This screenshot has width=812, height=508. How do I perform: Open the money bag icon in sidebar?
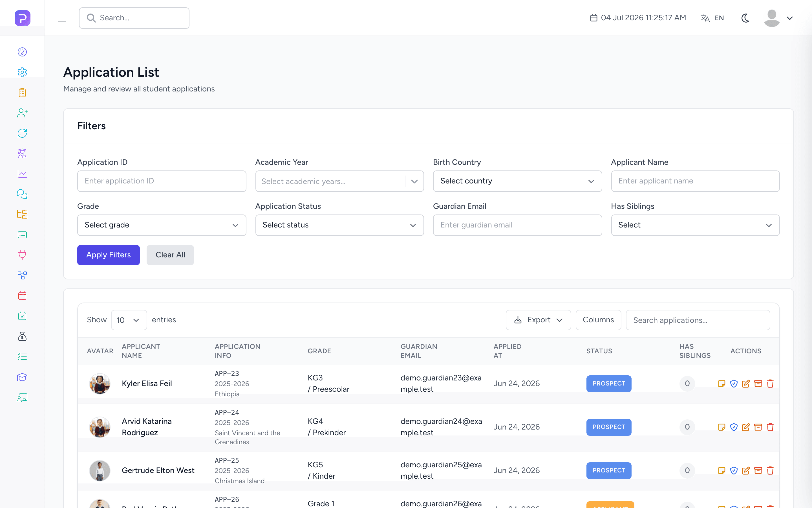click(x=22, y=336)
